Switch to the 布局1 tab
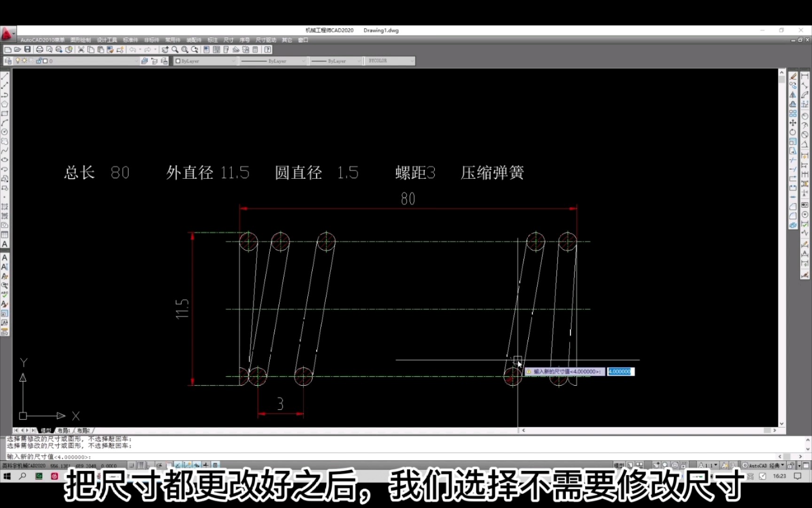Screen dimensions: 812x508 pos(64,430)
